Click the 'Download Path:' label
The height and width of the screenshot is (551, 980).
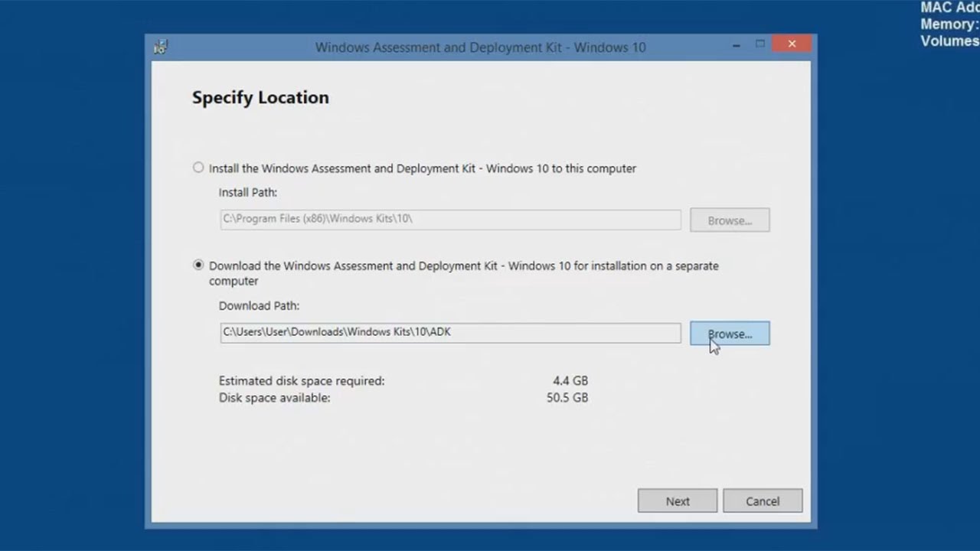259,305
